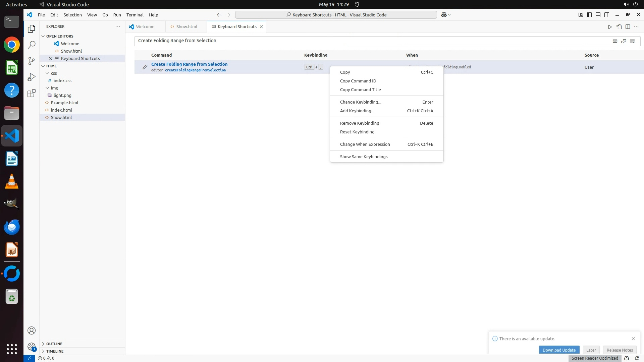Click the pencil edit keybinding icon

(x=145, y=67)
